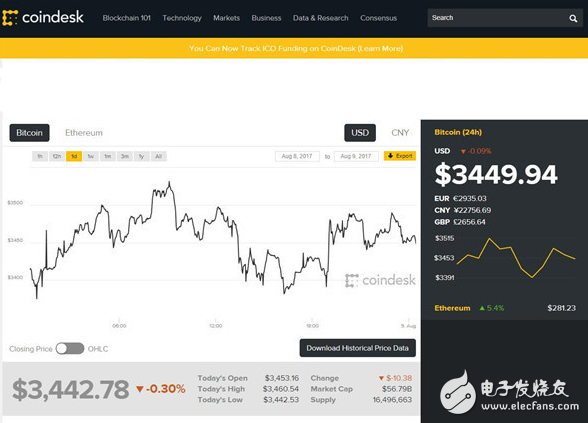Screen dimensions: 588x423
Task: Toggle Closing Price / OHLC switch
Action: [x=70, y=349]
